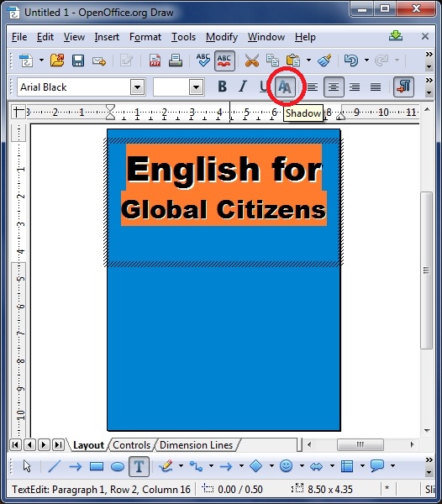
Task: Open the font size dropdown arrow
Action: coord(196,87)
